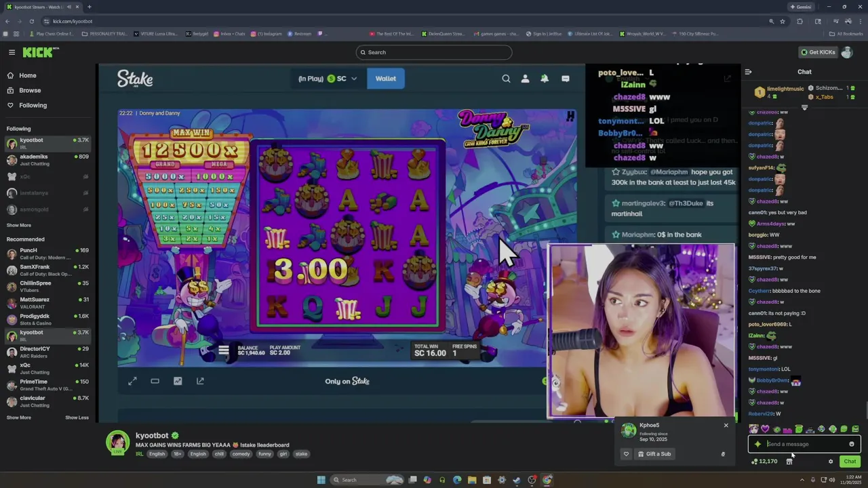Open Prodigyddk recommended channel
The width and height of the screenshot is (868, 488).
pos(47,319)
